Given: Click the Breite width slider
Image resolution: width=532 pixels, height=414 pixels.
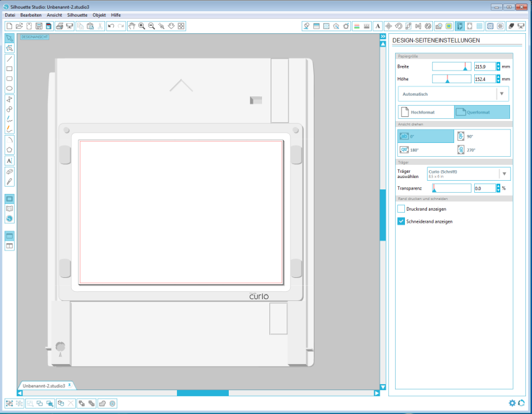Looking at the screenshot, I should 452,66.
